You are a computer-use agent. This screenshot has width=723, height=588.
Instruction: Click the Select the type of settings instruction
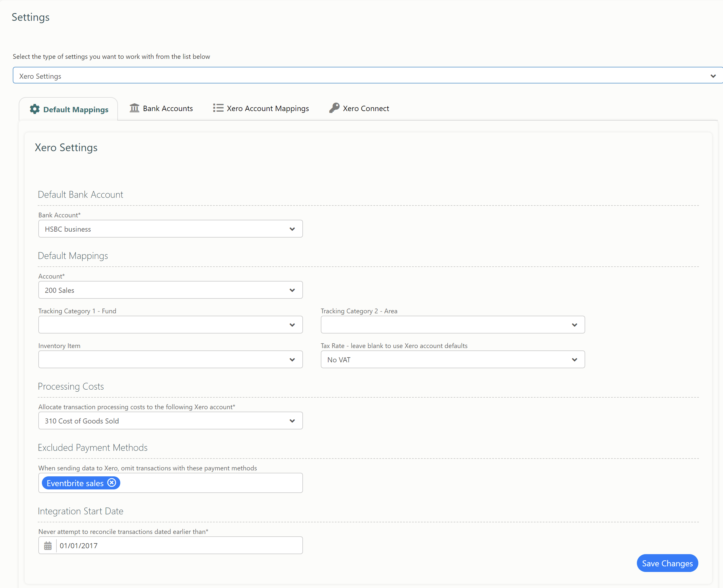(111, 56)
